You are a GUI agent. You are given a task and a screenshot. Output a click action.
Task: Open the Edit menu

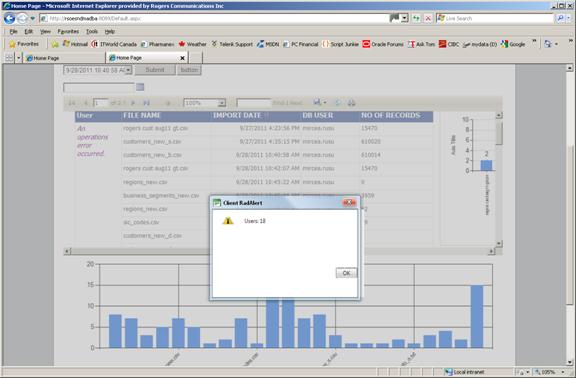tap(29, 32)
